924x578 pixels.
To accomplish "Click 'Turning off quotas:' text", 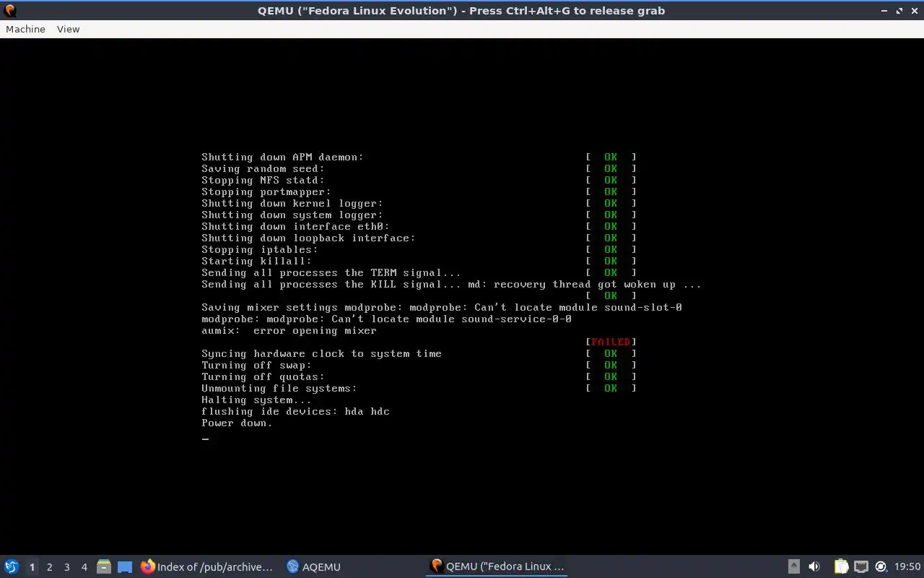I will coord(263,376).
